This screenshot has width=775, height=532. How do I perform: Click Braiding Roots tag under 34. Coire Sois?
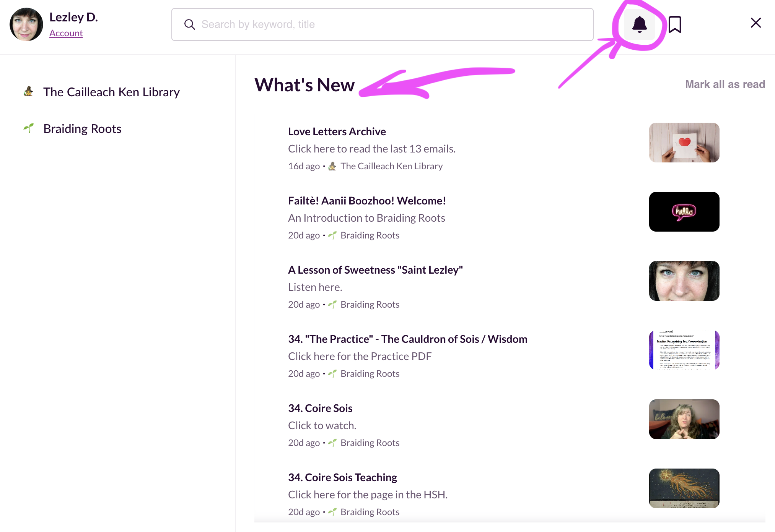(370, 443)
